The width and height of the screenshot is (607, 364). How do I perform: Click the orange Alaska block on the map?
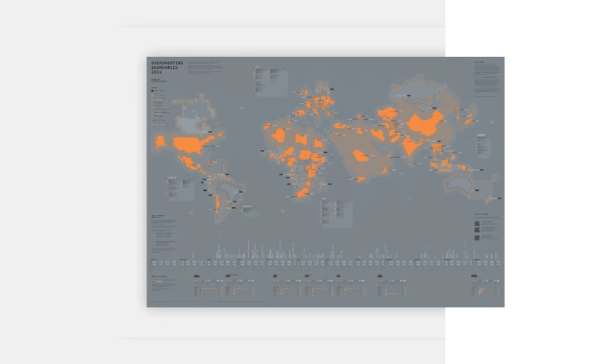point(161,141)
